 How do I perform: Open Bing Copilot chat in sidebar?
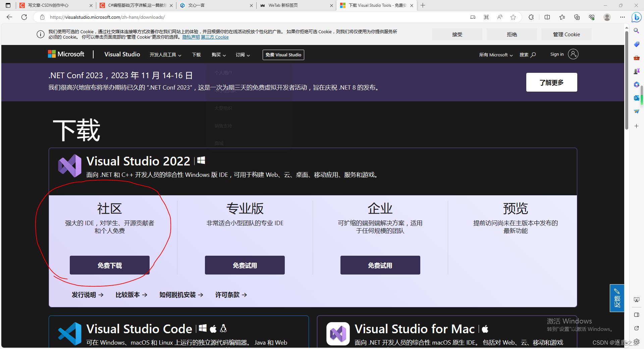pyautogui.click(x=636, y=17)
